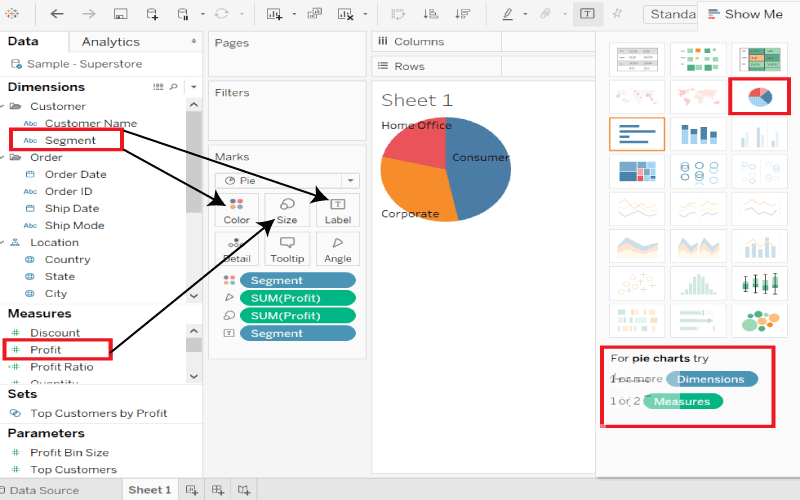Click the SUM(Profit) pill on Angle
The image size is (800, 500).
click(297, 298)
